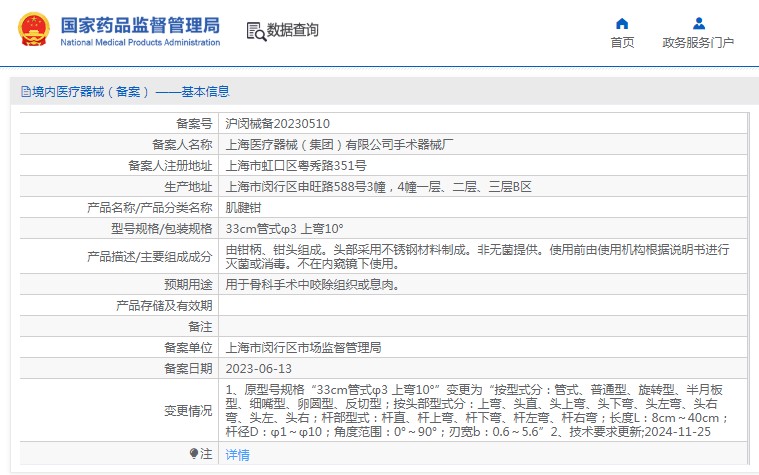The width and height of the screenshot is (759, 475).
Task: Click National Medical Products Administration text
Action: pos(140,43)
